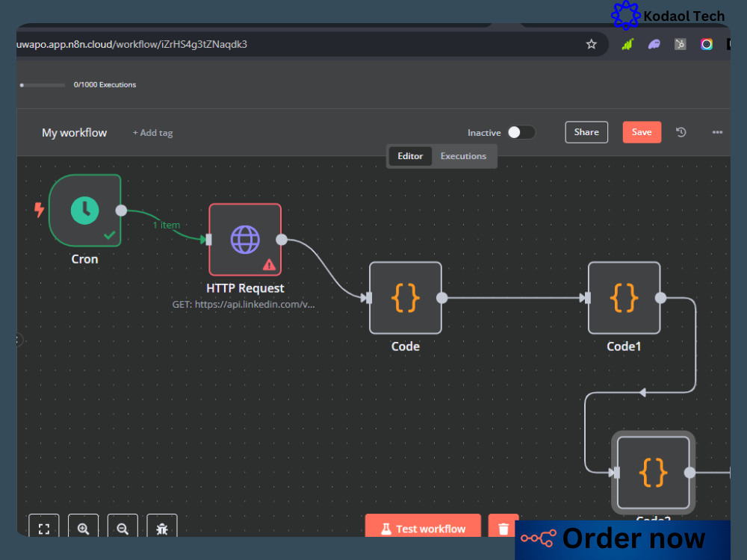Open the HTTP Request node
This screenshot has width=747, height=560.
click(x=245, y=240)
